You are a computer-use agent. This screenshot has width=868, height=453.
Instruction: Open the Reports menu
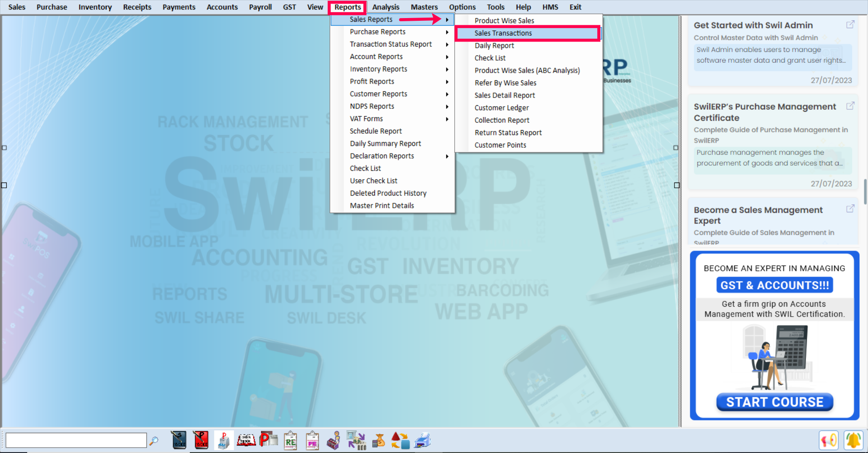[348, 7]
